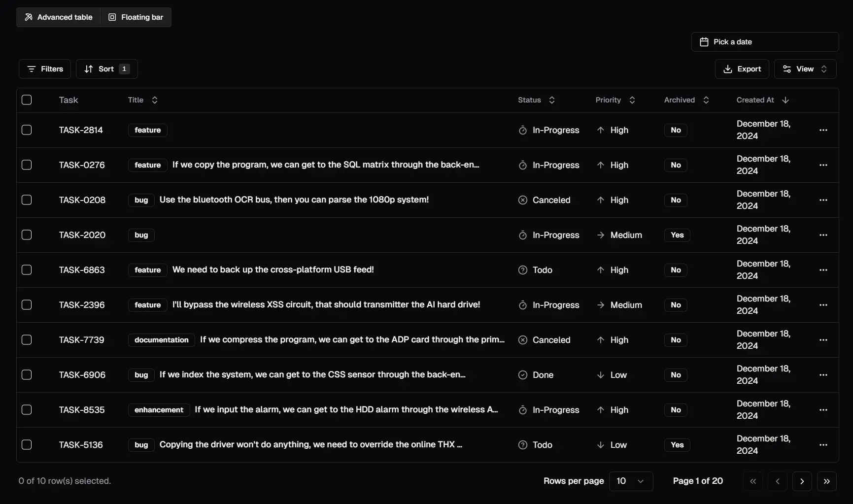Image resolution: width=853 pixels, height=504 pixels.
Task: Expand the Rows per page dropdown
Action: pyautogui.click(x=631, y=481)
